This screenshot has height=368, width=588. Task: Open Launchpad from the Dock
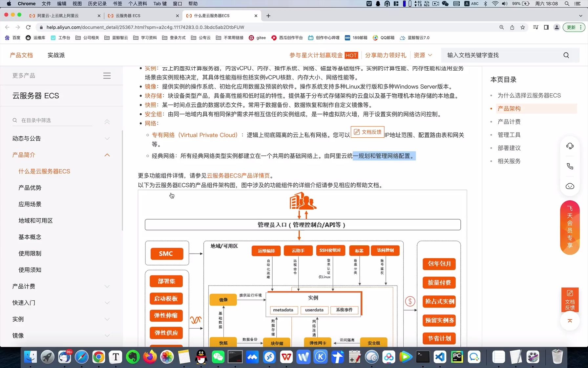[48, 357]
